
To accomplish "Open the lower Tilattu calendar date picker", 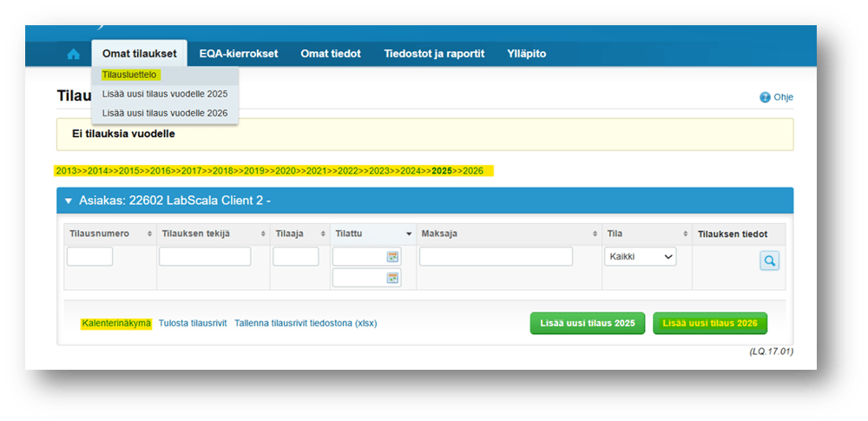I will [x=393, y=278].
